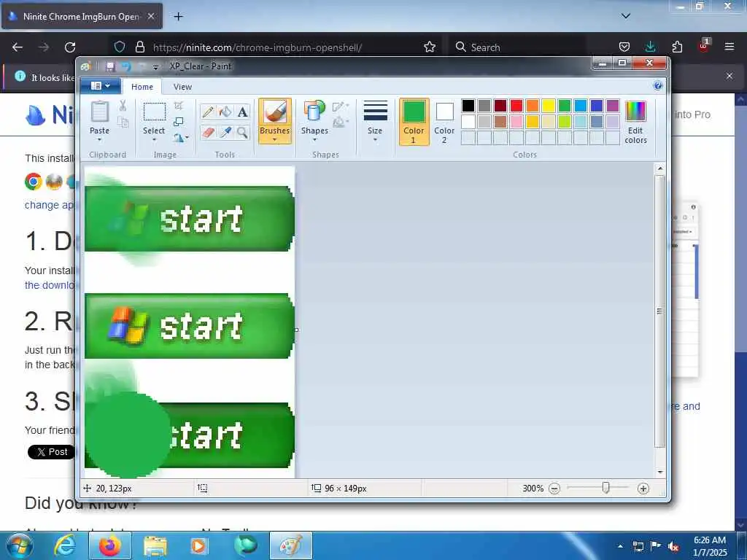Click the Crop icon in Image group
This screenshot has height=560, width=747.
[179, 106]
